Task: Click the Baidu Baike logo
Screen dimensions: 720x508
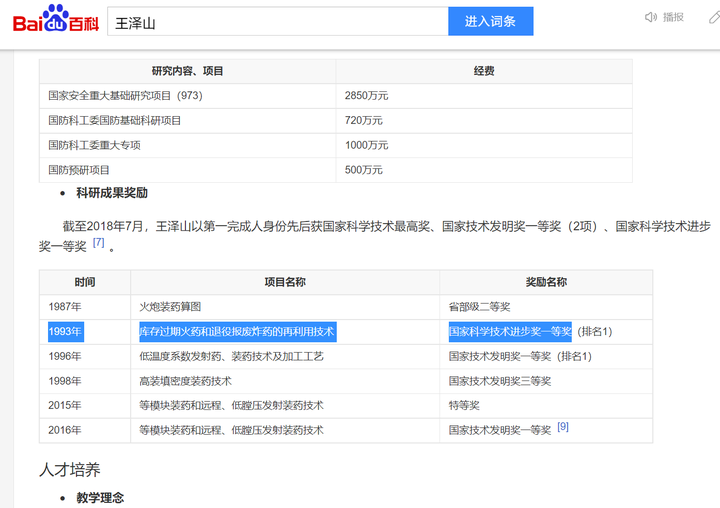Action: (56, 19)
